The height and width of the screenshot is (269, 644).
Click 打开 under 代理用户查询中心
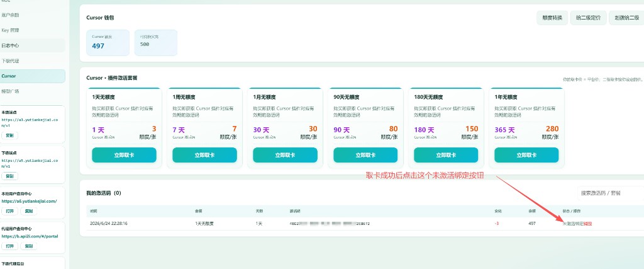click(x=9, y=246)
